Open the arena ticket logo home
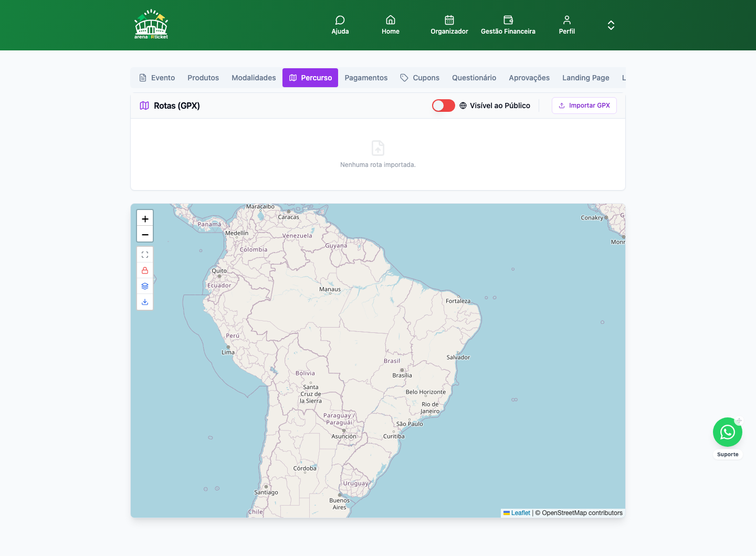 151,24
